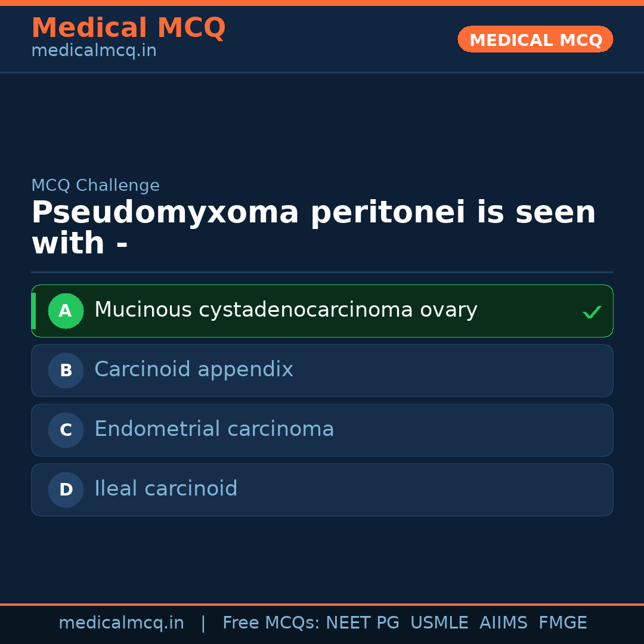The height and width of the screenshot is (644, 644).
Task: Click FMGE in the footer
Action: [x=562, y=623]
